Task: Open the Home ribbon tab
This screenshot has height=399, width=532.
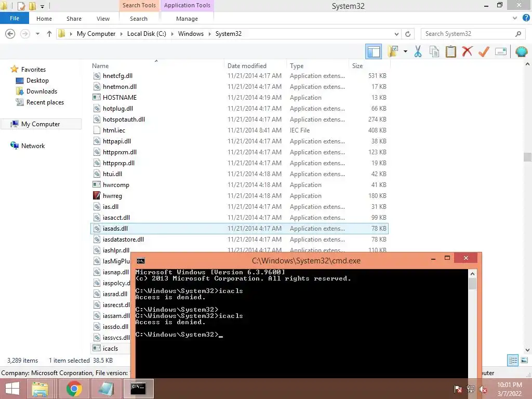Action: [x=44, y=19]
